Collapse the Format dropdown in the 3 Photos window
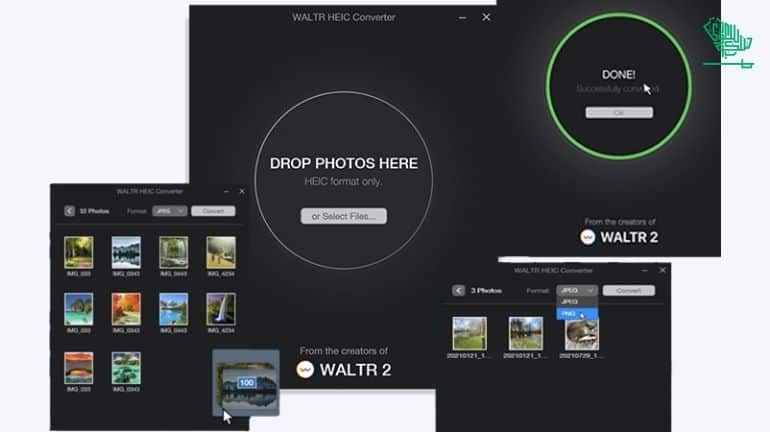 click(576, 290)
